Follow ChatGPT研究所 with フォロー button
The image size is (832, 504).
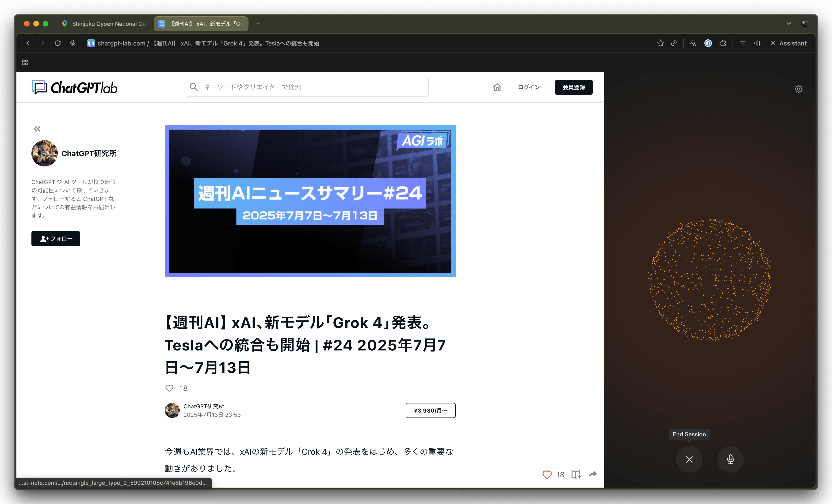click(56, 238)
